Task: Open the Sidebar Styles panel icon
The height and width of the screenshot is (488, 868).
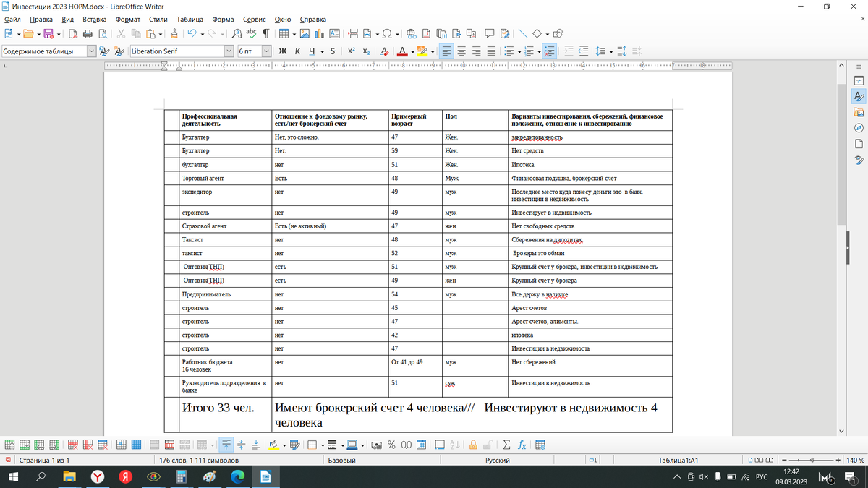Action: (x=859, y=95)
